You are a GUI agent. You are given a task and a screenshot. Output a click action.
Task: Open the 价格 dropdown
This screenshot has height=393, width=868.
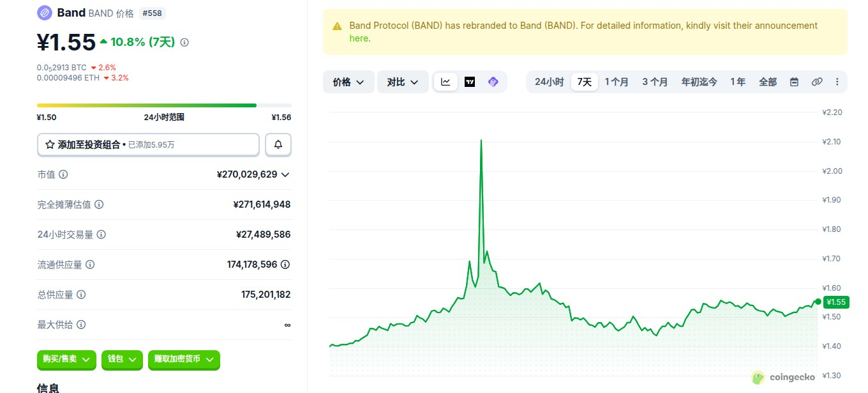pyautogui.click(x=348, y=82)
